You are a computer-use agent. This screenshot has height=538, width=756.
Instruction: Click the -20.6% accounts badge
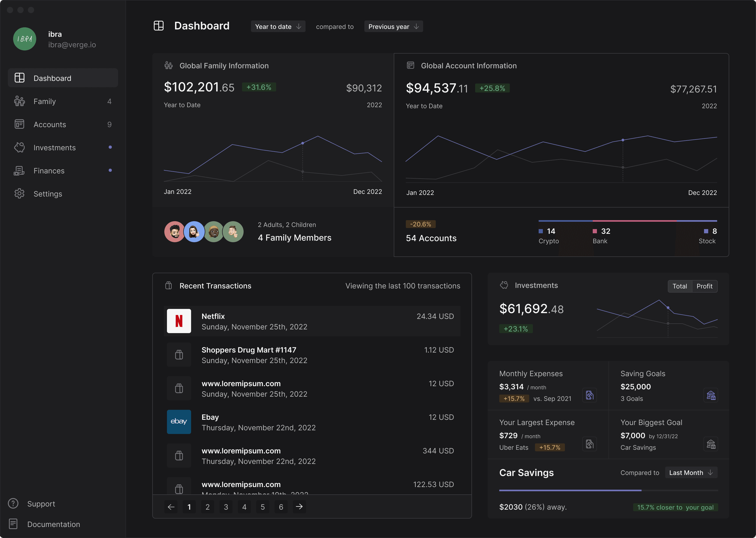point(420,224)
